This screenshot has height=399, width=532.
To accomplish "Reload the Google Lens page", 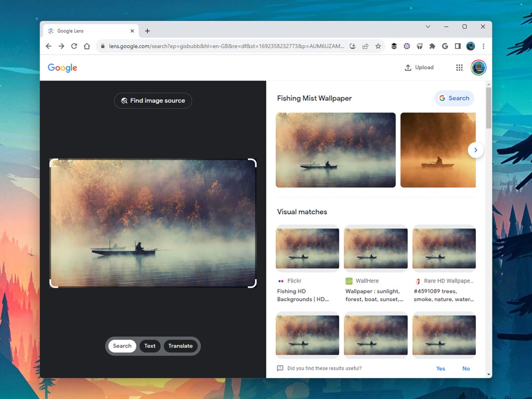I will (x=74, y=46).
